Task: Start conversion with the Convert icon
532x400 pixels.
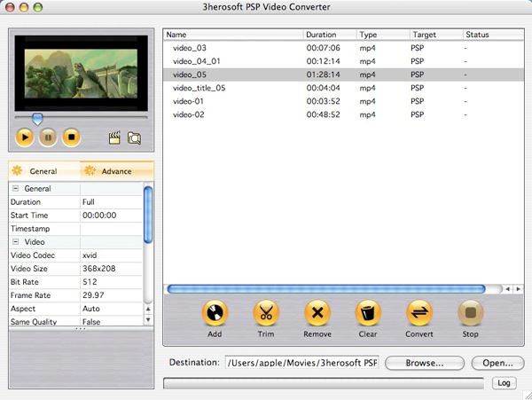Action: [x=419, y=313]
